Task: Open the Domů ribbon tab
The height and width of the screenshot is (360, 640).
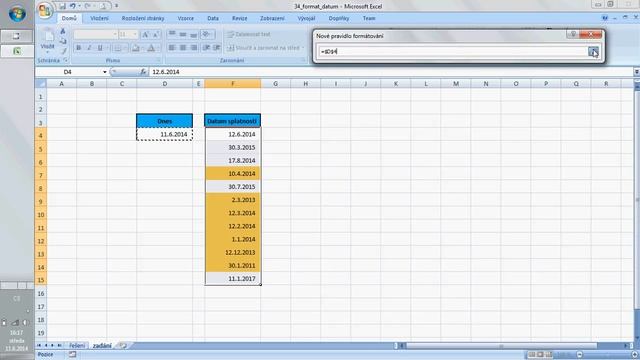Action: point(69,18)
